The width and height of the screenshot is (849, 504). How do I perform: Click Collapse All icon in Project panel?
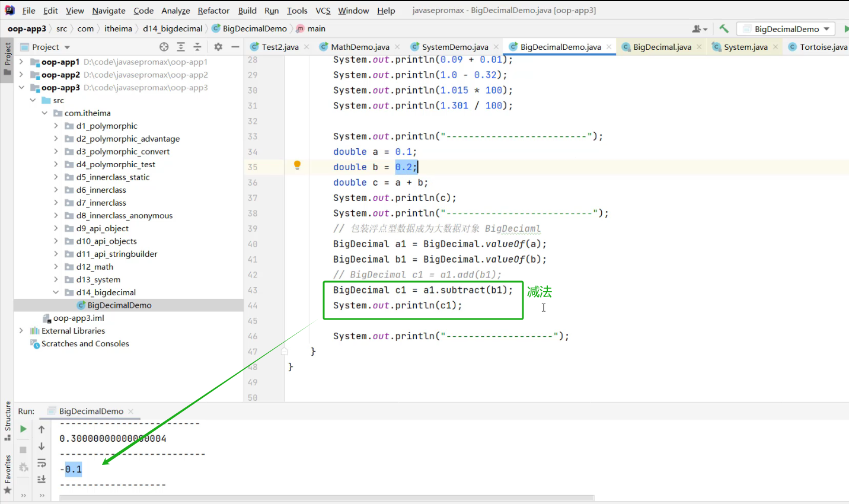coord(197,47)
